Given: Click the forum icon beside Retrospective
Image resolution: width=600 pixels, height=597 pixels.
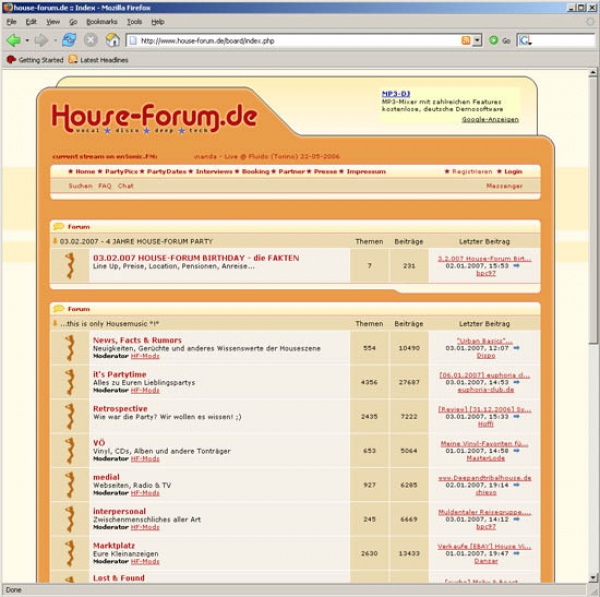Looking at the screenshot, I should 70,416.
